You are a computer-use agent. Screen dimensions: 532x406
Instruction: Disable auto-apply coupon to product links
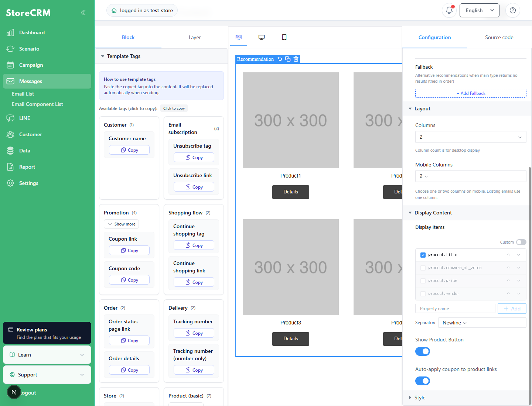423,381
